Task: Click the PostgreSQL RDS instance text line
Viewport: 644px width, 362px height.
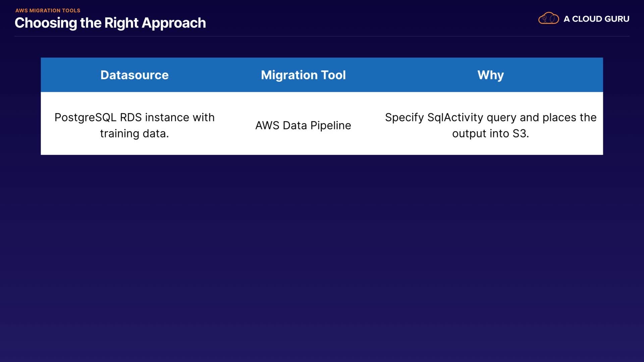Action: (135, 117)
